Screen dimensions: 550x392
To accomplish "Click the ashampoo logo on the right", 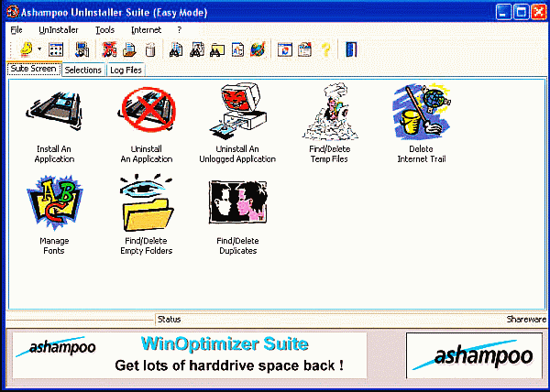I will tap(471, 355).
